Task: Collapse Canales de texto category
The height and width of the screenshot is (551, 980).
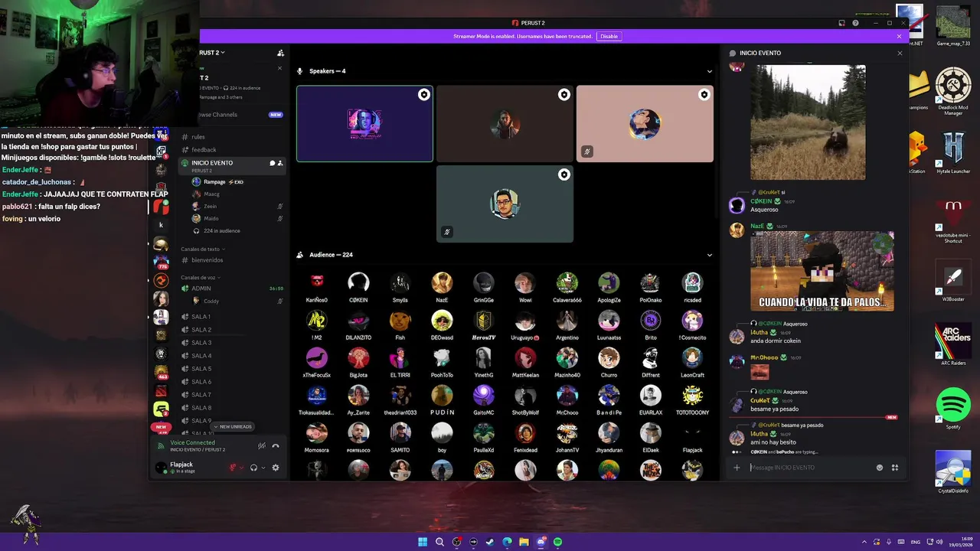Action: pos(202,249)
